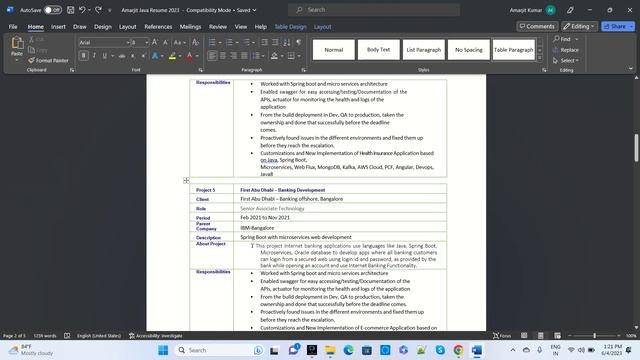Image resolution: width=640 pixels, height=360 pixels.
Task: Click the Decrease Indent icon
Action: pos(264,42)
